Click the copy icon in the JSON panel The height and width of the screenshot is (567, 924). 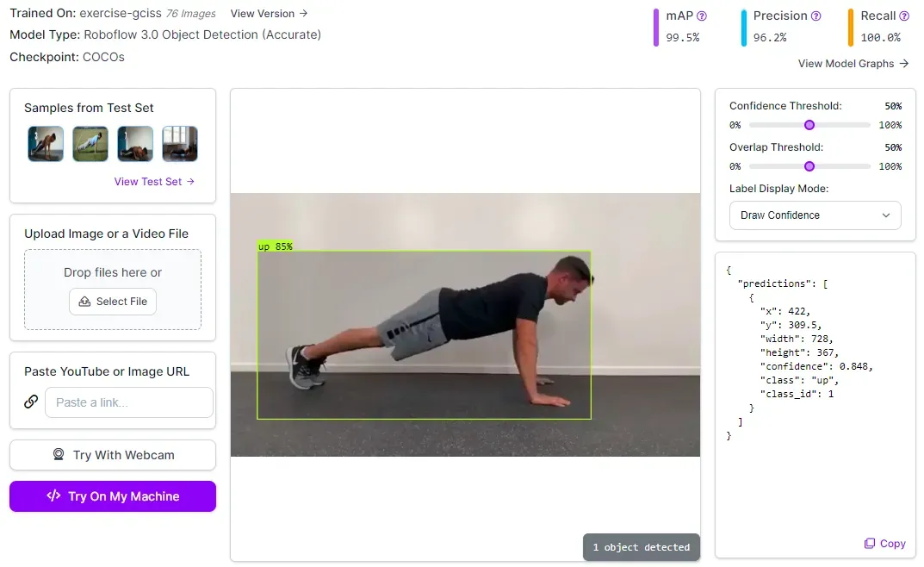(869, 544)
